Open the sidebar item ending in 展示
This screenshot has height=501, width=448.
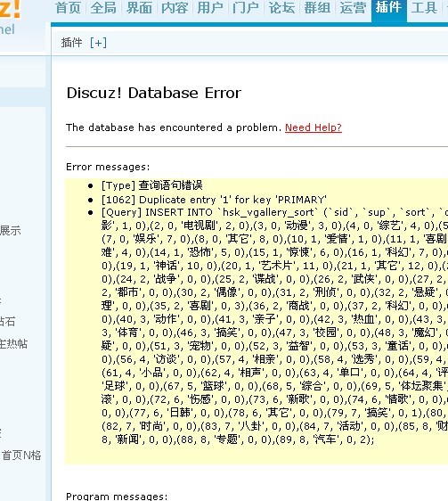[10, 230]
